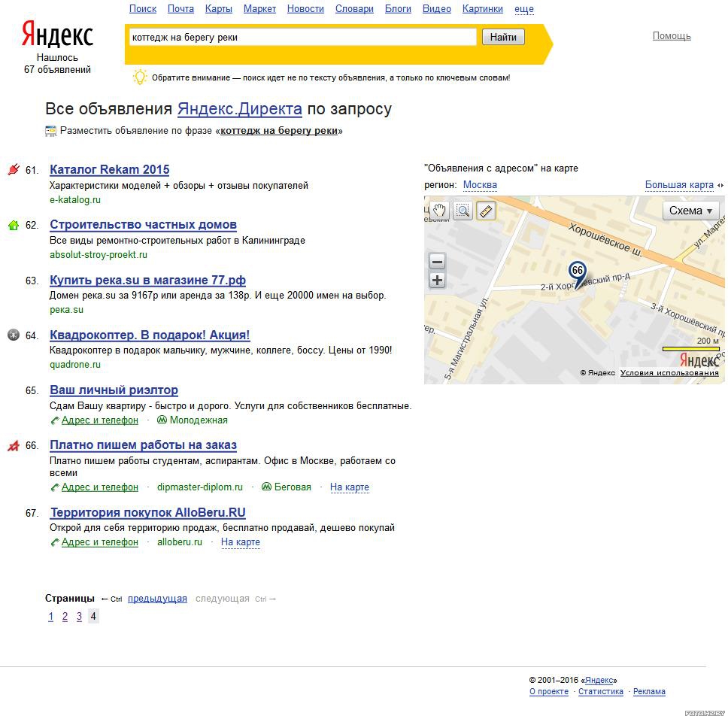Open 'Условия использования' link on map
The width and height of the screenshot is (728, 719).
pos(669,373)
